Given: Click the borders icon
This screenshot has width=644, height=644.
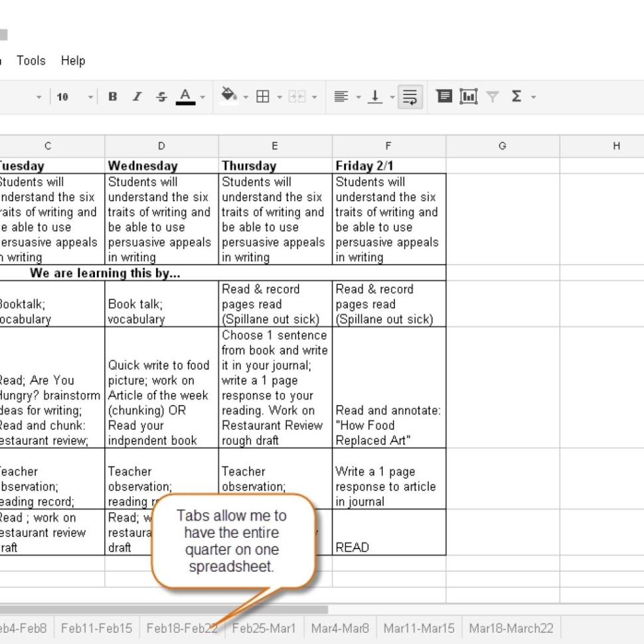Looking at the screenshot, I should (x=263, y=96).
